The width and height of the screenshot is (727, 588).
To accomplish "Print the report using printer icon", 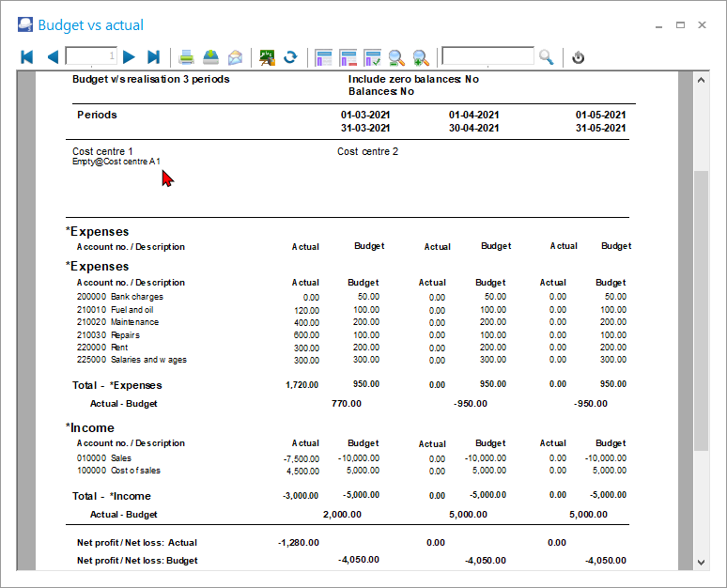I will click(x=187, y=57).
